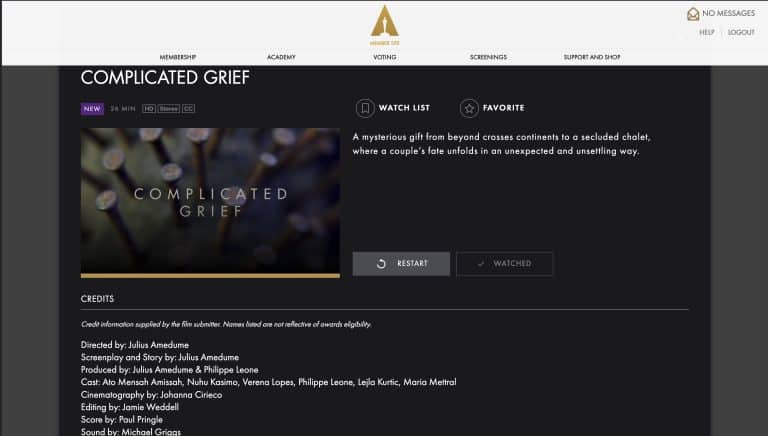Click the Stereo audio badge
Image resolution: width=768 pixels, height=436 pixels.
(168, 108)
